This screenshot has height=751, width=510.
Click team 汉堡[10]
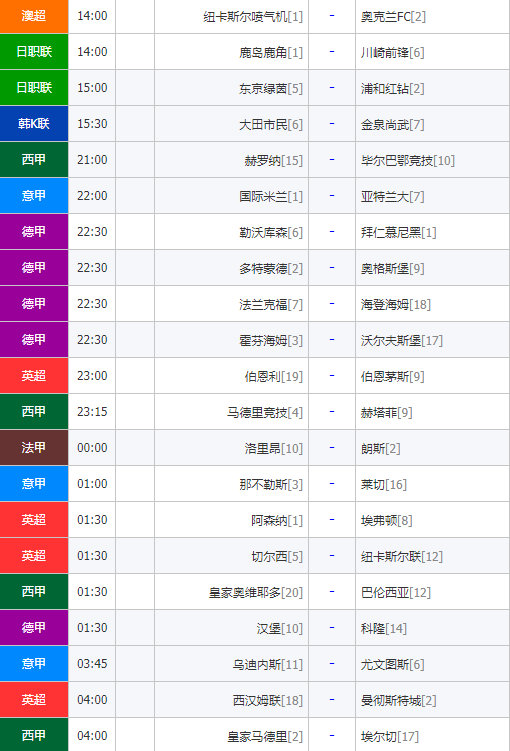280,628
